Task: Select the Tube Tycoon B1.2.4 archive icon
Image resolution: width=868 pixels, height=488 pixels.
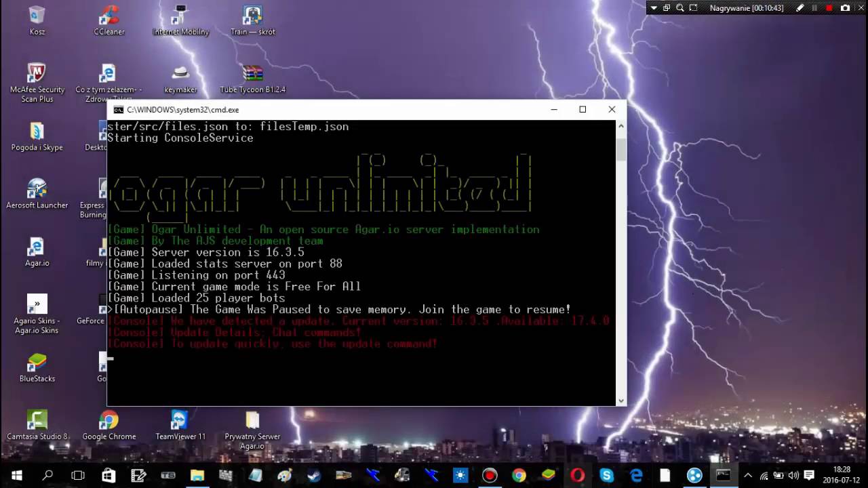Action: coord(253,79)
